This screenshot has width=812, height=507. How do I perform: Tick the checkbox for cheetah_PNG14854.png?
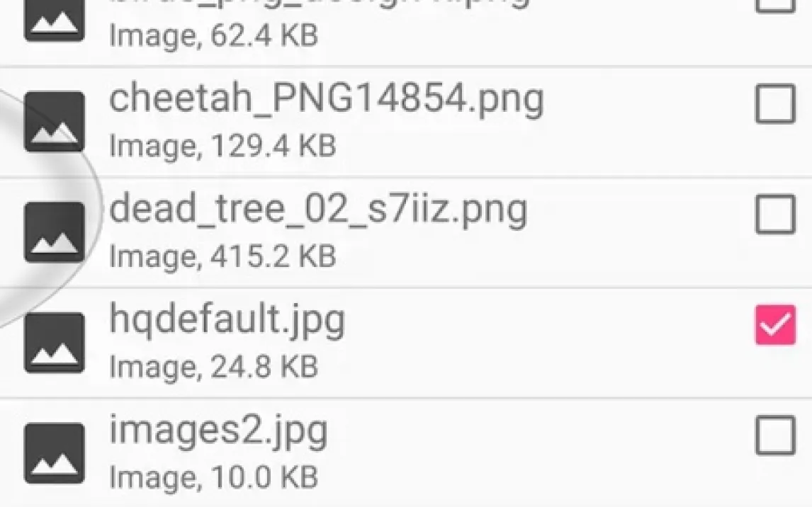[775, 103]
